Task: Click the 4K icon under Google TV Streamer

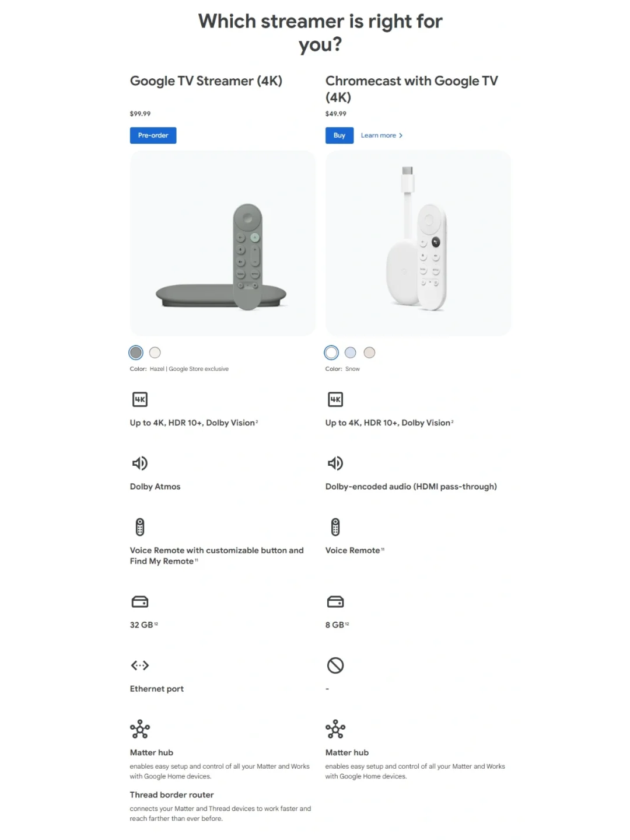Action: point(140,399)
